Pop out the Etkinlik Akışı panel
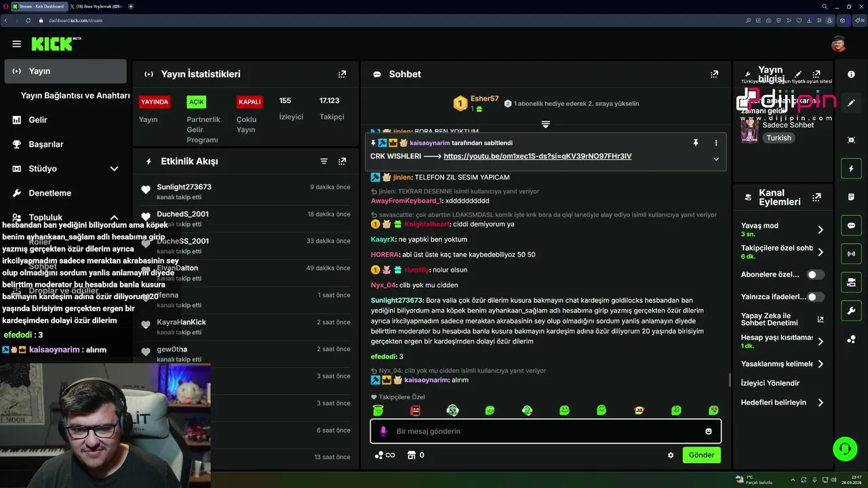868x488 pixels. click(342, 161)
